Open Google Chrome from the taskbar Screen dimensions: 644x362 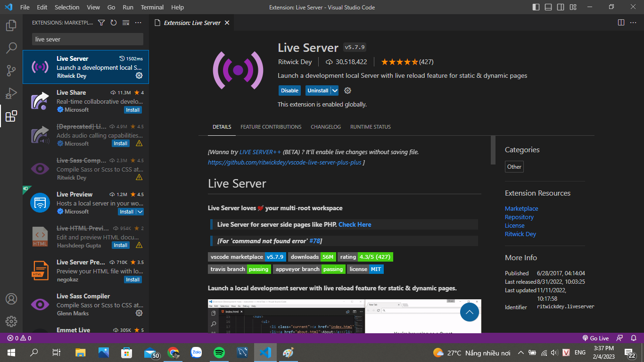173,353
